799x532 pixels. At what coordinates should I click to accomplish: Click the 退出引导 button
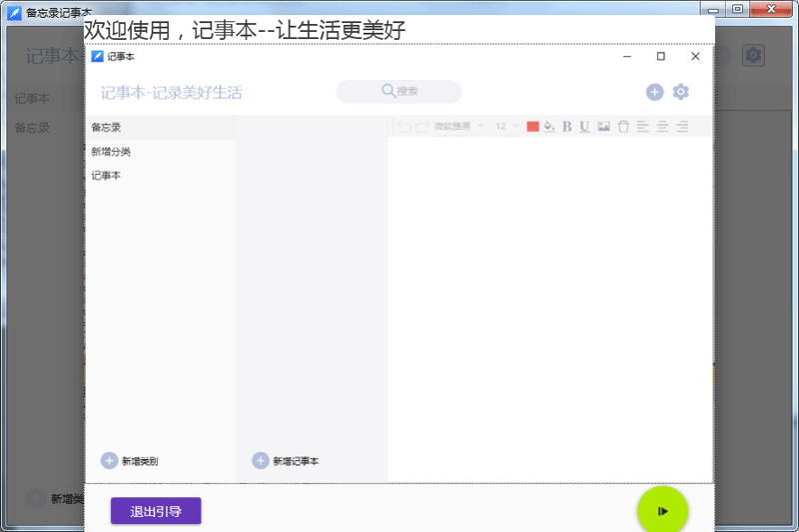point(156,511)
